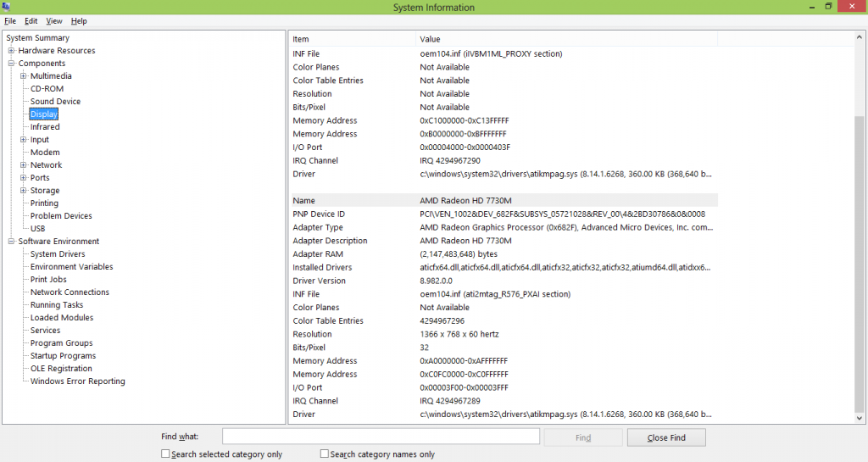Select Windows Error Reporting in the tree
The width and height of the screenshot is (868, 462).
(77, 381)
